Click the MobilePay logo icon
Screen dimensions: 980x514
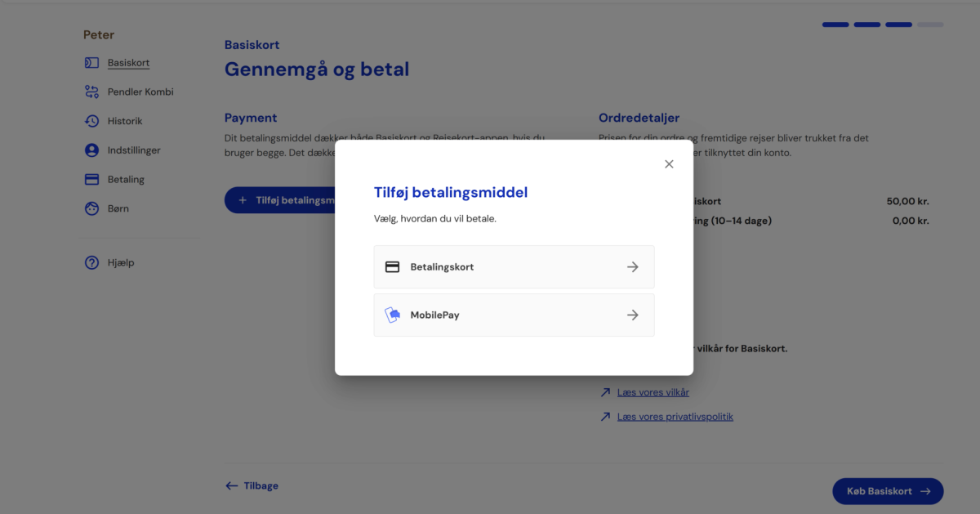[x=392, y=315]
